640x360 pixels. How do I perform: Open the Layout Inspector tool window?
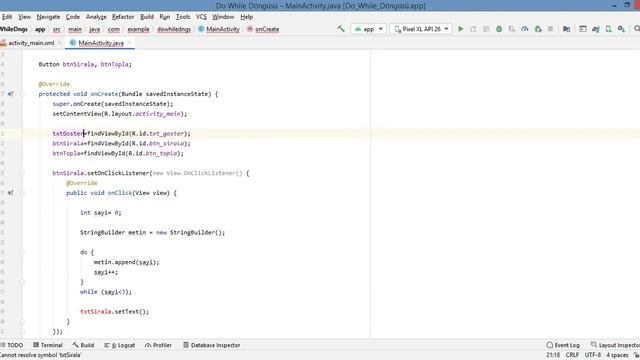[x=615, y=345]
